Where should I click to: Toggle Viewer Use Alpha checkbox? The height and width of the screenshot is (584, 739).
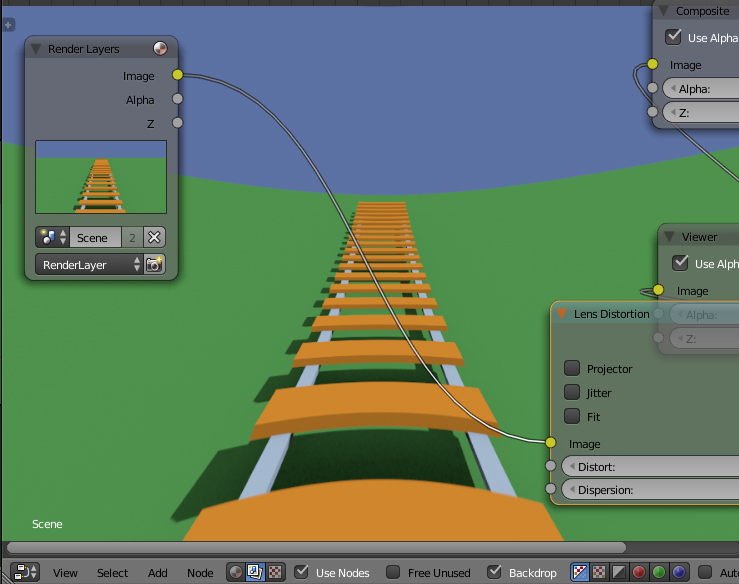[680, 263]
